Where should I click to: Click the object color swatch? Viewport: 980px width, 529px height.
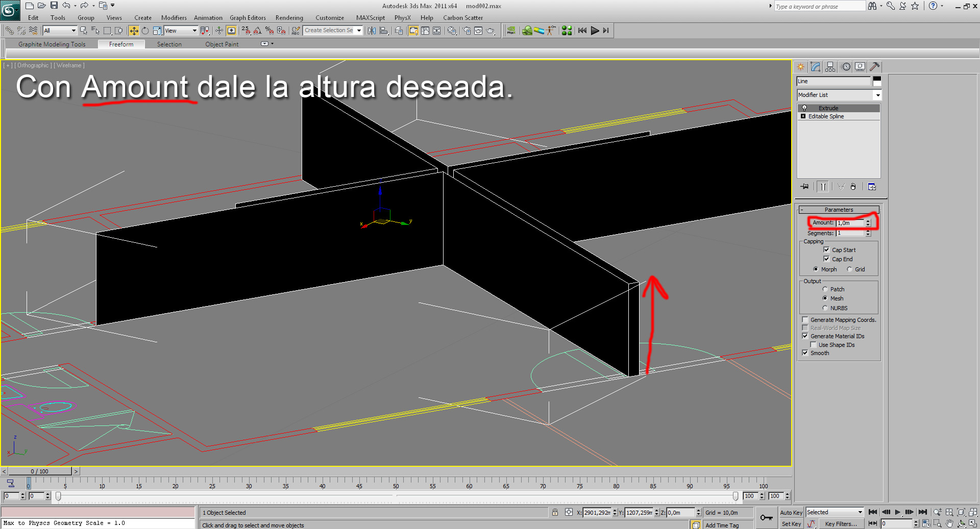click(877, 81)
